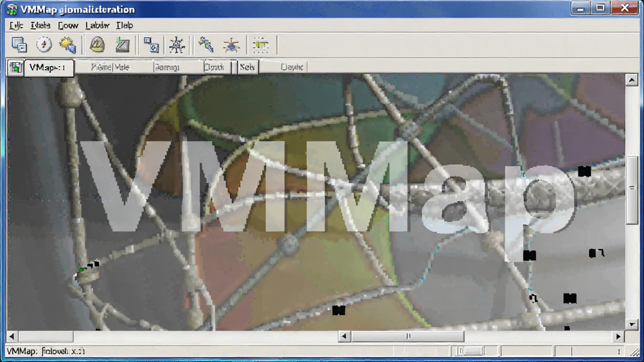The width and height of the screenshot is (644, 362).
Task: Click the vertical scrollbar down arrow
Action: click(x=631, y=324)
